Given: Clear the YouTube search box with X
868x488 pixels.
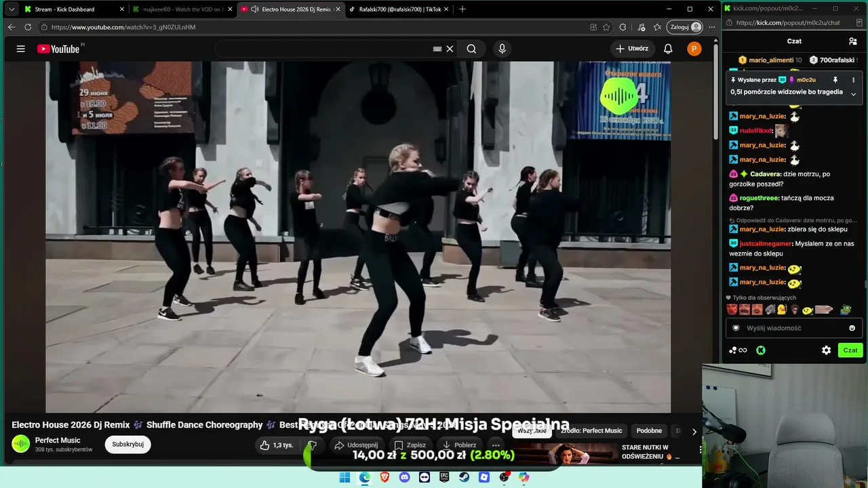Looking at the screenshot, I should click(450, 49).
